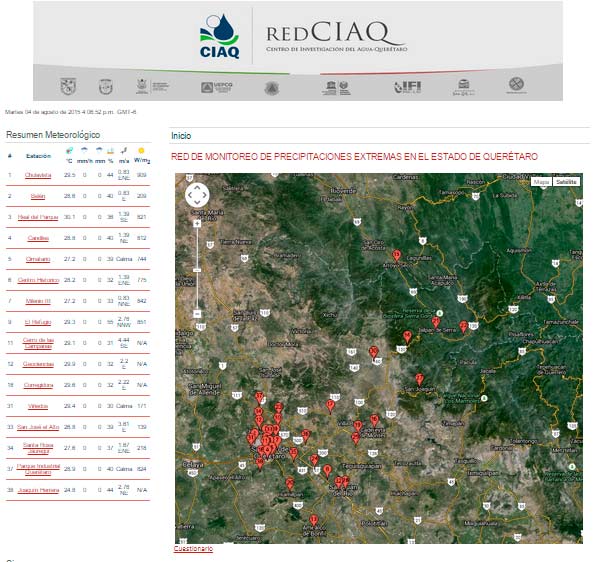Open the Joaquín Herrera station link
594x562 pixels.
(38, 490)
